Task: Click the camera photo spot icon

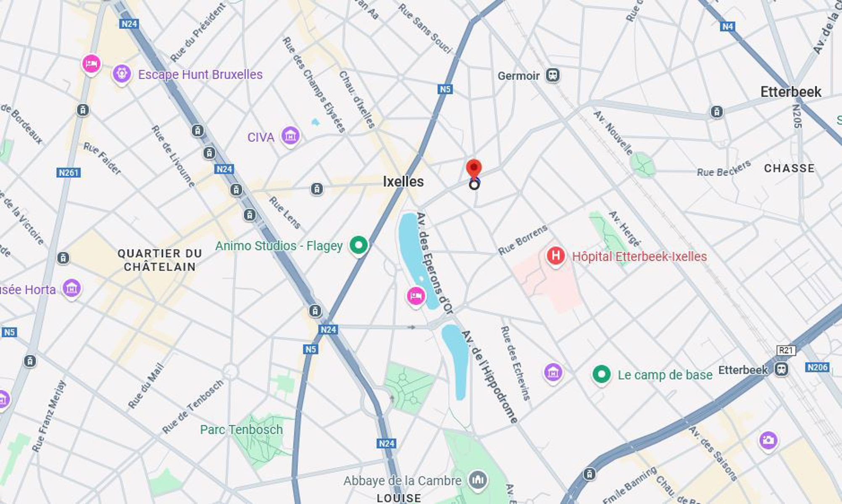Action: point(768,441)
